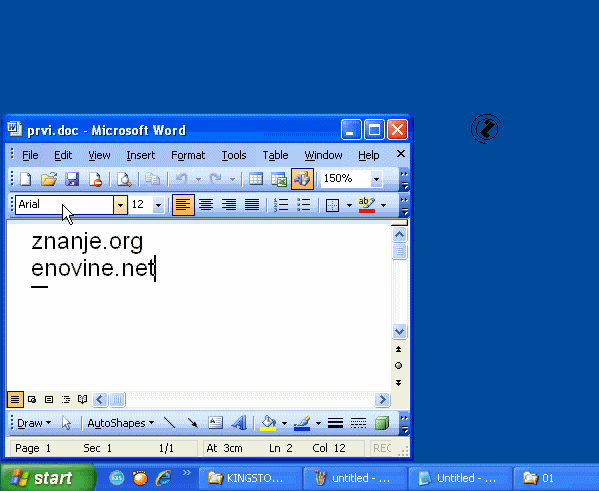Close the document with the menu bar X
599x491 pixels.
pos(401,154)
